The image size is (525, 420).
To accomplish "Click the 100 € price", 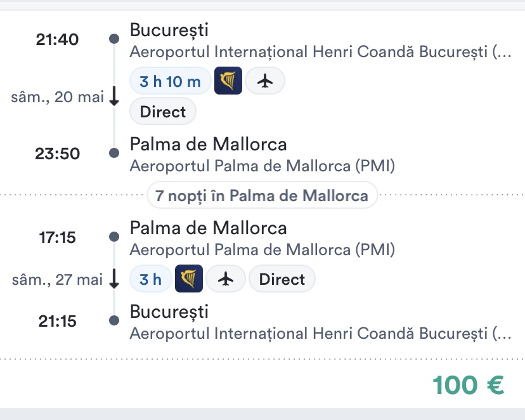I will (468, 385).
